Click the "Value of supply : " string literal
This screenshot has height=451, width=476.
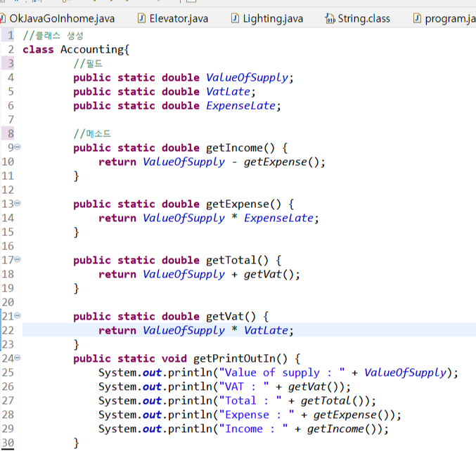coord(282,373)
